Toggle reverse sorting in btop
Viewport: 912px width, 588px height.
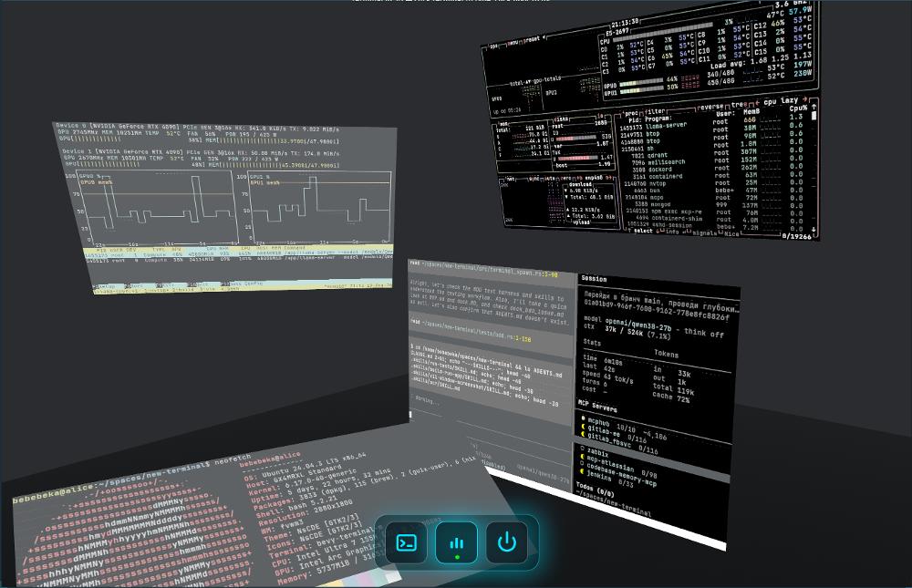point(712,107)
